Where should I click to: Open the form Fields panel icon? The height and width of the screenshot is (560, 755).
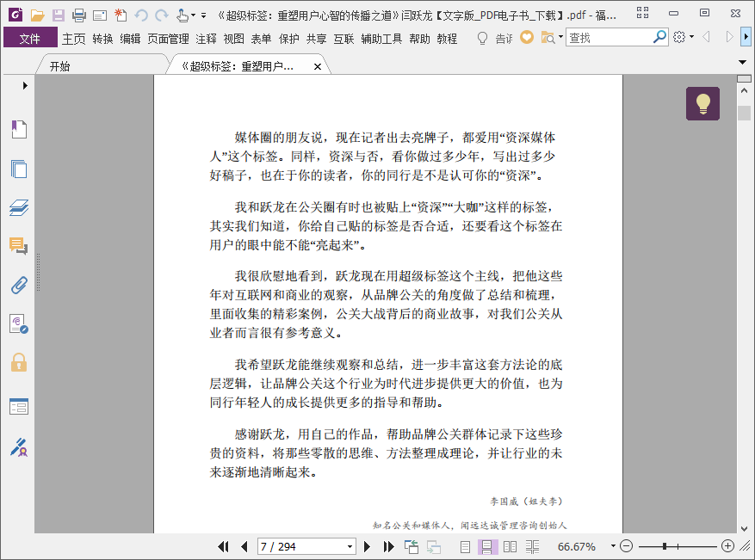point(19,407)
